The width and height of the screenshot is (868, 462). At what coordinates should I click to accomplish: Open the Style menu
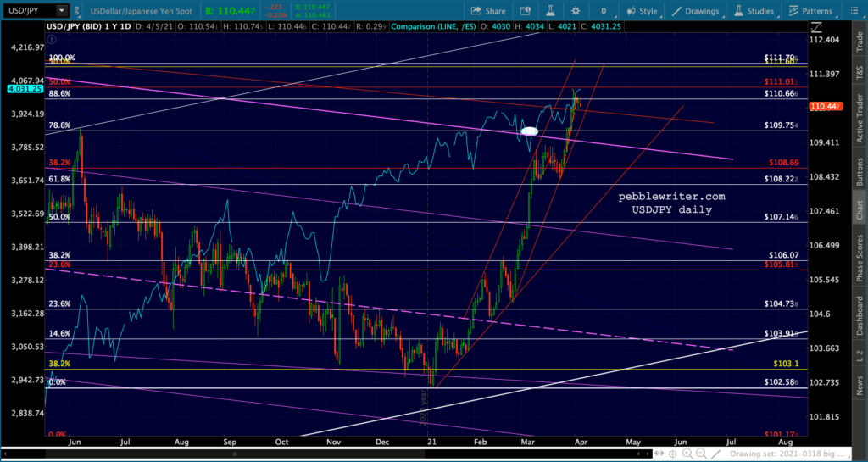click(x=643, y=10)
